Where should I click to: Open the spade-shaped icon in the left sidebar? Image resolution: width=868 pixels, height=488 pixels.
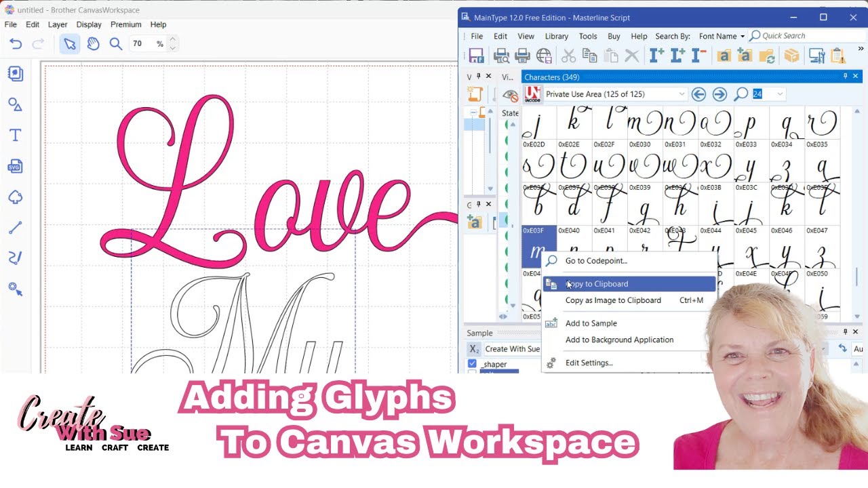pyautogui.click(x=15, y=197)
